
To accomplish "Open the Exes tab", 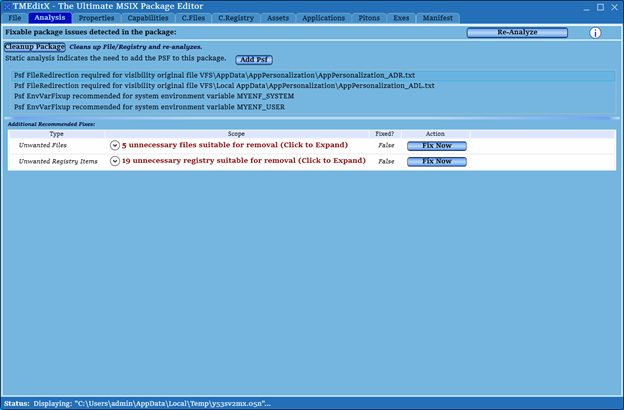I will 401,18.
